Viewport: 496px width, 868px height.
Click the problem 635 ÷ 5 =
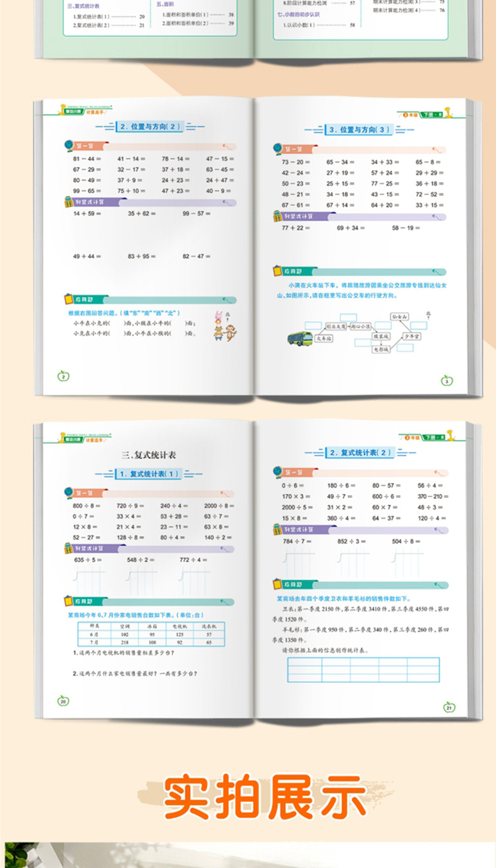(x=87, y=559)
